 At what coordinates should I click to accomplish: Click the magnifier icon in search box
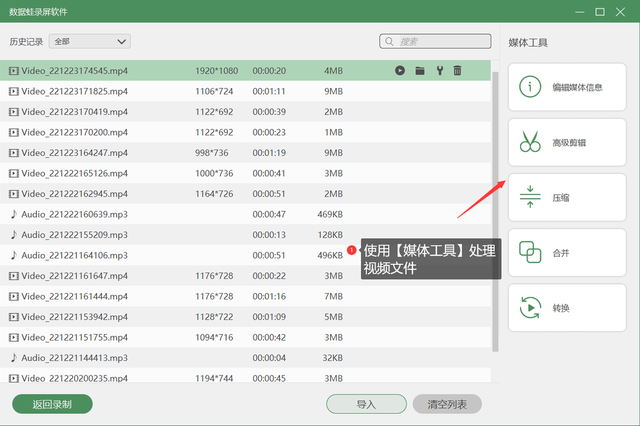(389, 41)
